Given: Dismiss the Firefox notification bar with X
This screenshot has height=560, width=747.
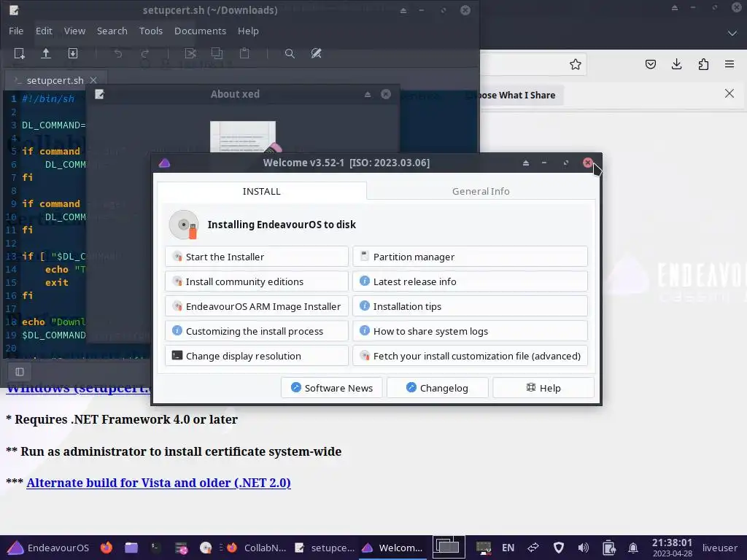Looking at the screenshot, I should 729,93.
